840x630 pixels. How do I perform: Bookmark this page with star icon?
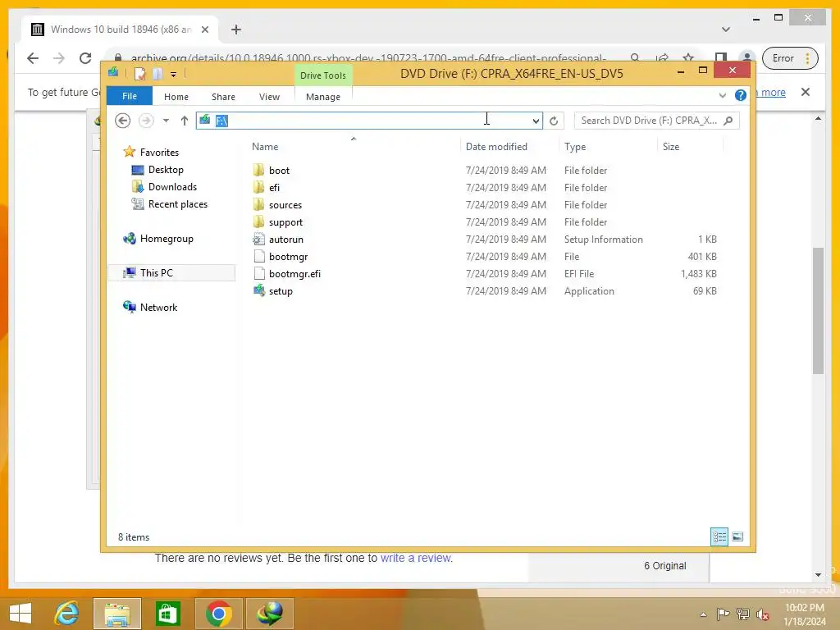click(688, 58)
